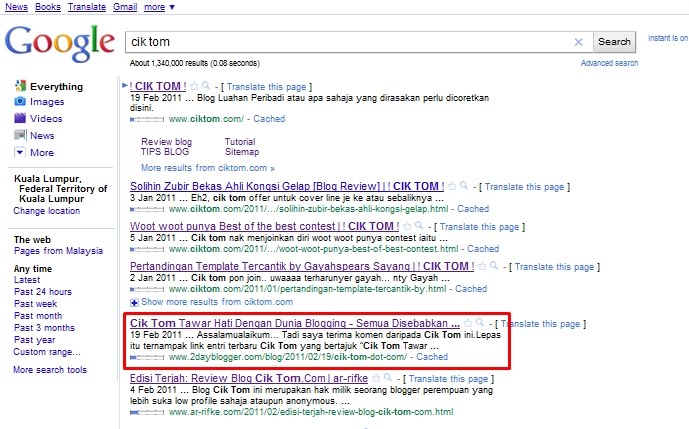Click the Videos film icon
Screen dimensions: 689x429
click(x=20, y=118)
